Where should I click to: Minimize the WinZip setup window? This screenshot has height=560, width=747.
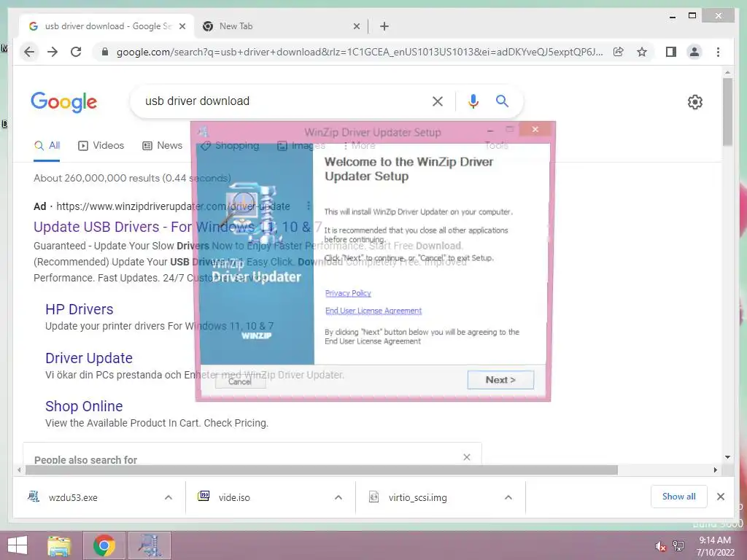tap(489, 130)
